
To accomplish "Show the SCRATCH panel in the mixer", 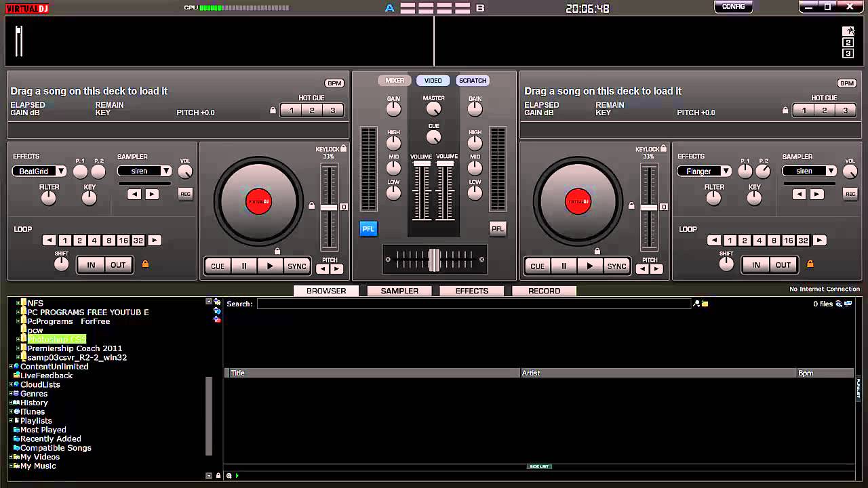I will [473, 81].
